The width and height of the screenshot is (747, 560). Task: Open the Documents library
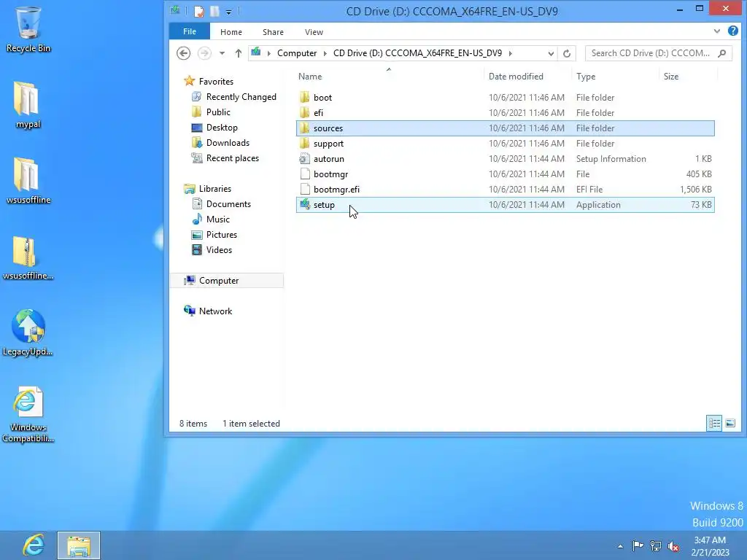(x=228, y=204)
